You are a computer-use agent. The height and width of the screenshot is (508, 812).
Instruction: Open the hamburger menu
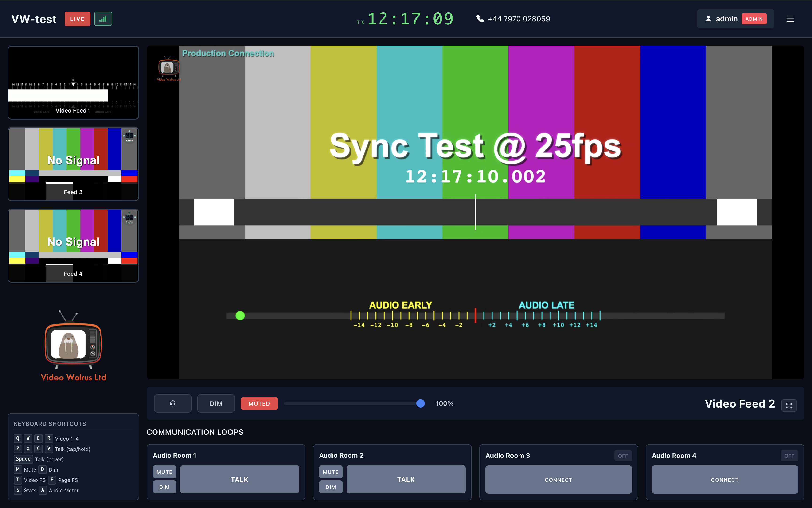click(x=790, y=19)
